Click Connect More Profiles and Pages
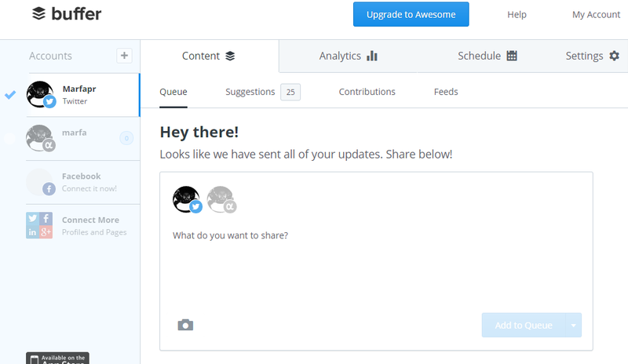 pos(94,232)
